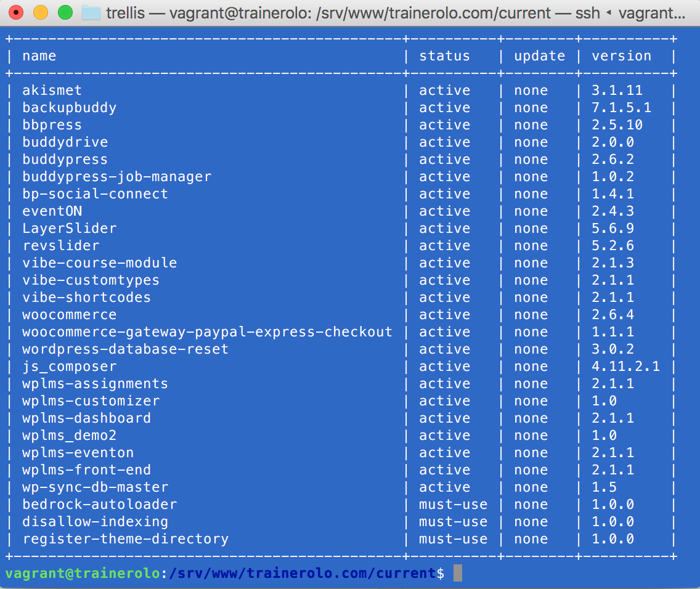Click the "must-use" status of bedrock-autoloader
Screen dimensions: 700x589
click(453, 504)
